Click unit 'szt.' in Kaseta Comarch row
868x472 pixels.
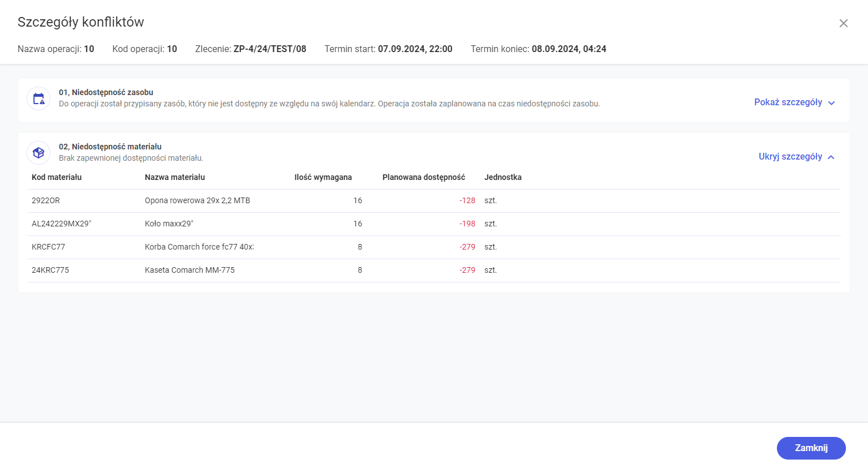491,270
